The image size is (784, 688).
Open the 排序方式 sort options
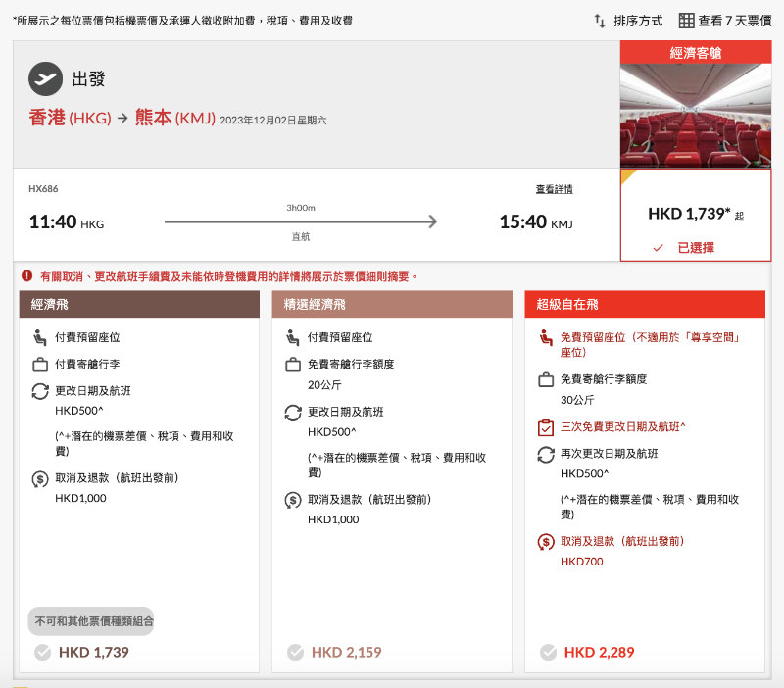click(628, 21)
